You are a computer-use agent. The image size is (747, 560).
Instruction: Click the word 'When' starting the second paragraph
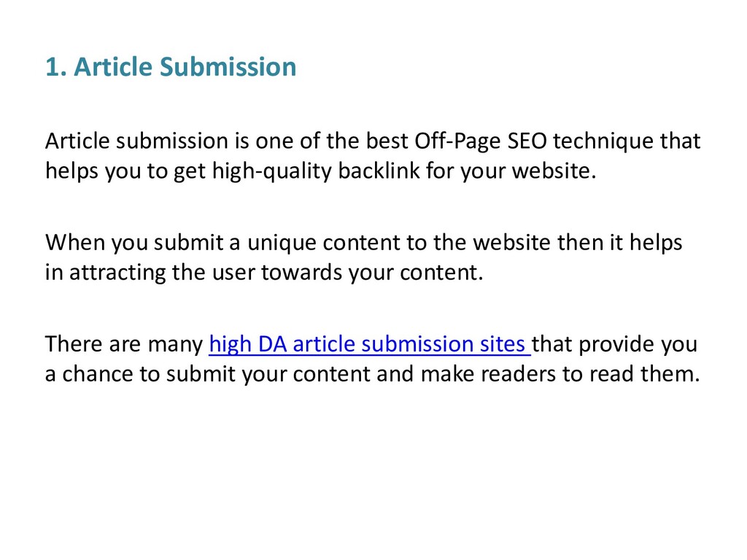(75, 242)
